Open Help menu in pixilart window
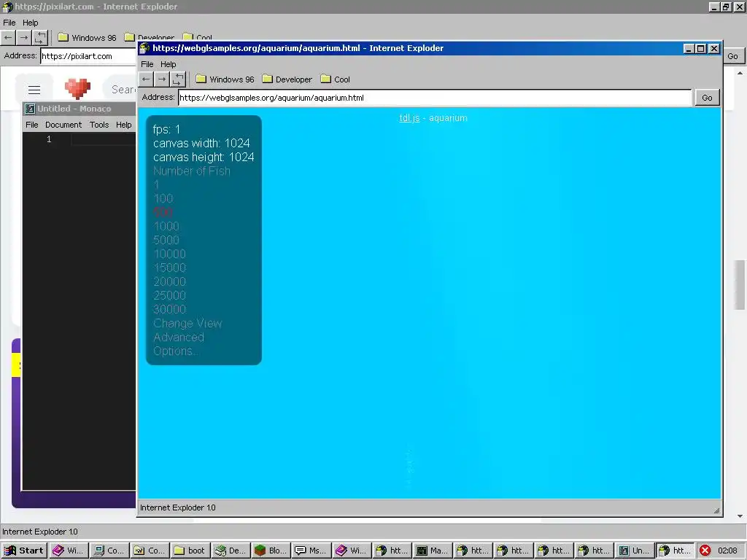The image size is (747, 560). coord(30,23)
